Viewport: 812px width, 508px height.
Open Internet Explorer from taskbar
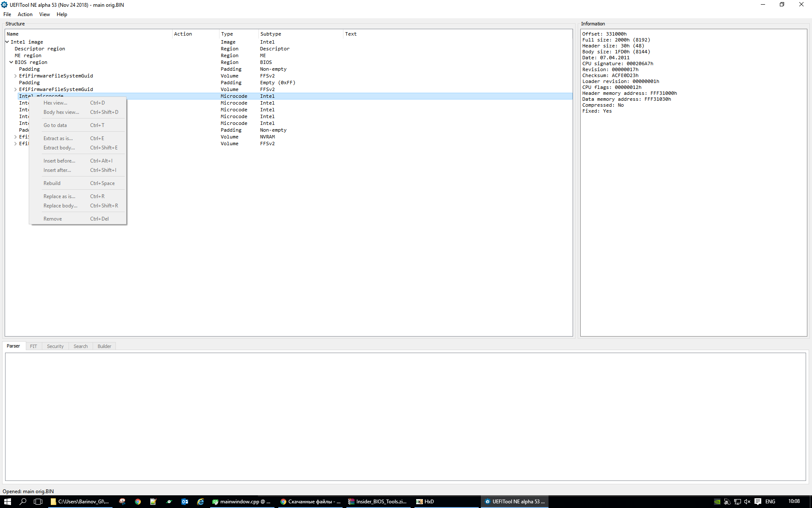pos(200,502)
